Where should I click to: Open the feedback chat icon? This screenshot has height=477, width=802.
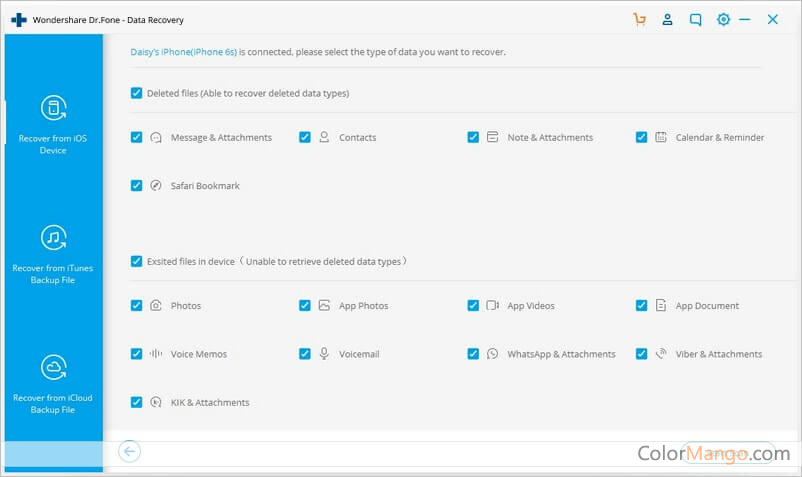pos(695,19)
